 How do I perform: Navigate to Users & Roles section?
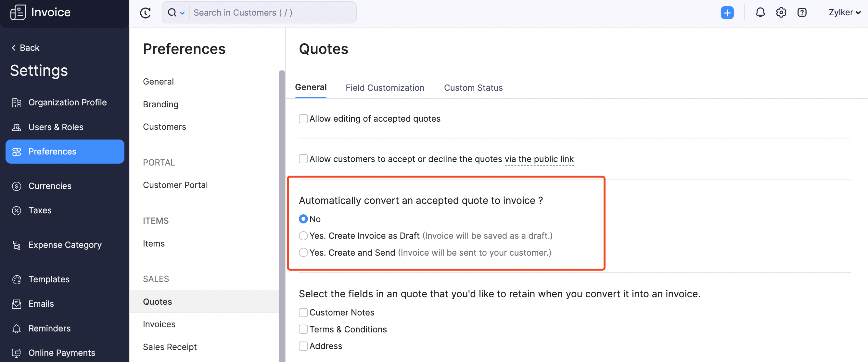(56, 127)
